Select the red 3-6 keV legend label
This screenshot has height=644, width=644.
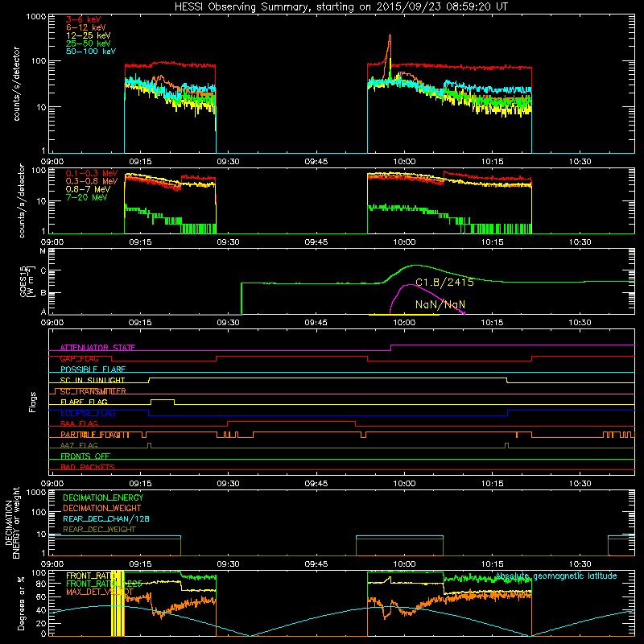pos(83,19)
